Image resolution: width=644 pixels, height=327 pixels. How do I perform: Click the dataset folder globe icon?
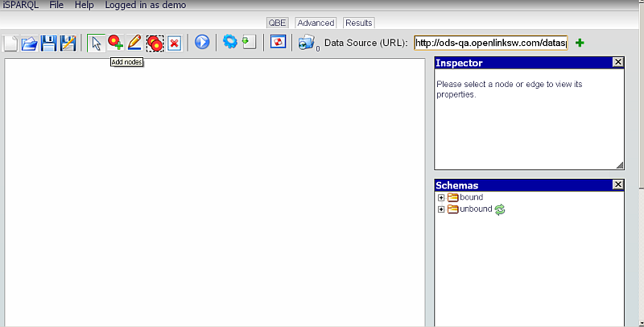click(307, 43)
